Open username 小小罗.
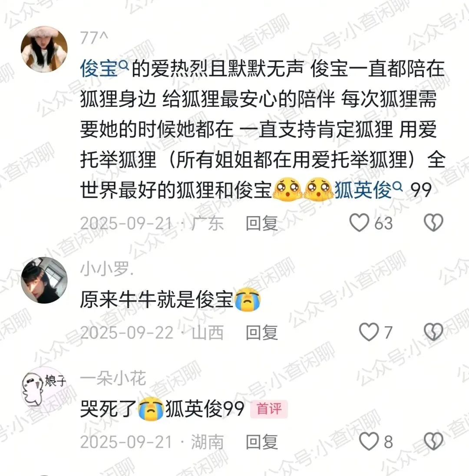 pyautogui.click(x=107, y=269)
